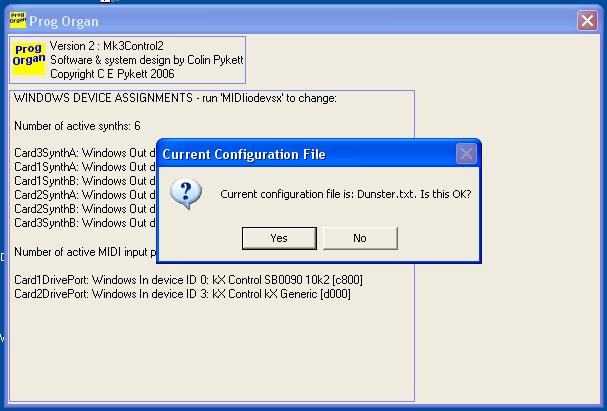Click the Colin Pykett software design line

click(x=146, y=60)
